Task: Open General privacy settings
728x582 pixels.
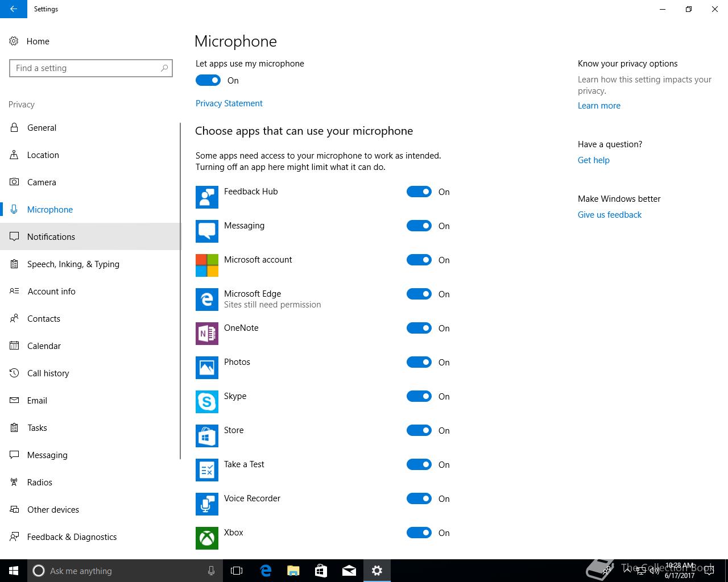Action: coord(90,127)
